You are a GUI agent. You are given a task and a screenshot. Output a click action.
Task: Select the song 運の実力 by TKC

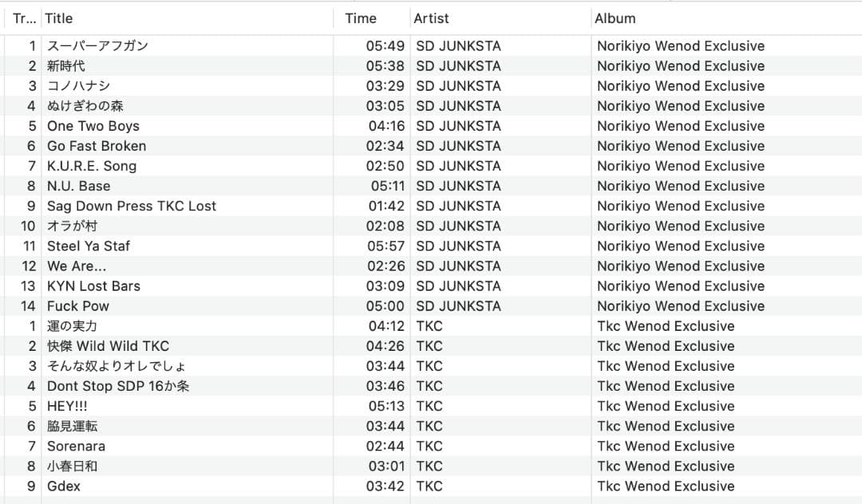point(72,326)
